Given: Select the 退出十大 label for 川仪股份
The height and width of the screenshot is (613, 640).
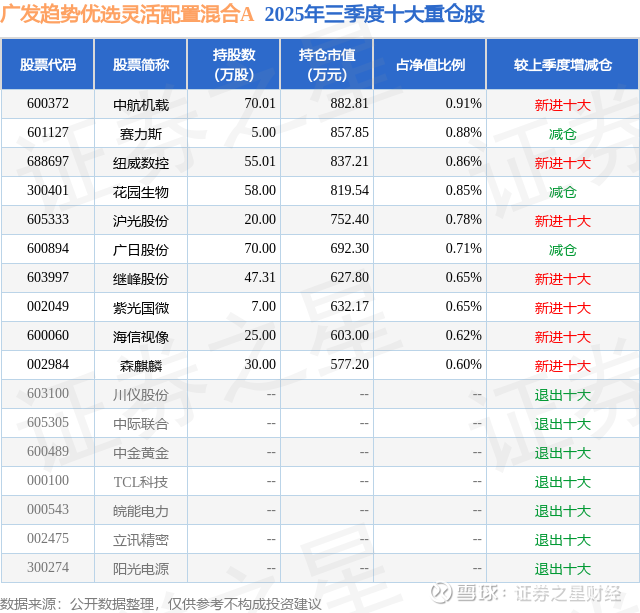Looking at the screenshot, I should point(563,394).
